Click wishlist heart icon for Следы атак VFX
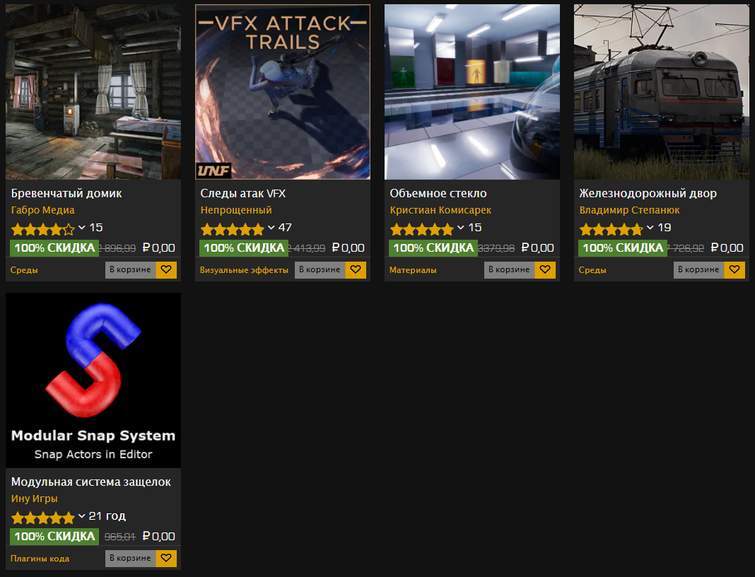Image resolution: width=755 pixels, height=577 pixels. click(x=356, y=270)
